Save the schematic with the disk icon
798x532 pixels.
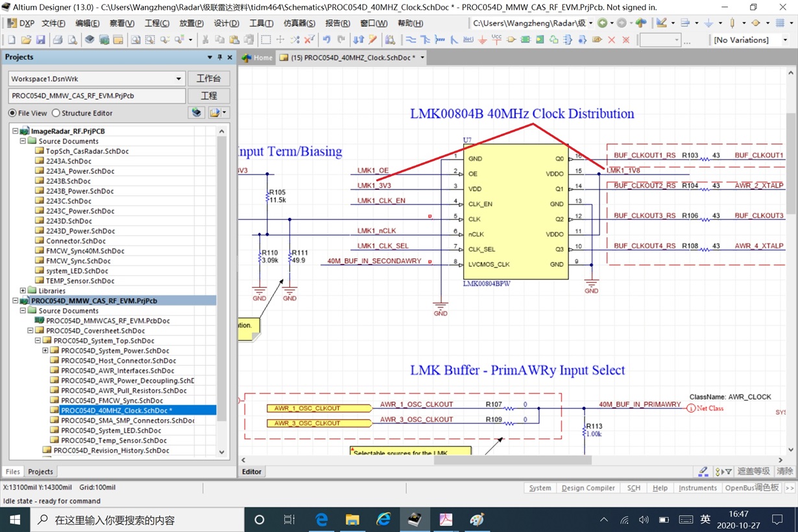pyautogui.click(x=40, y=40)
